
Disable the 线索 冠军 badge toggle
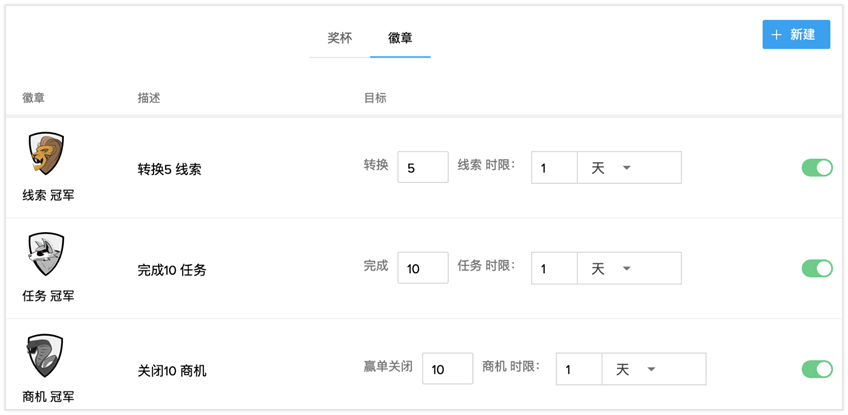click(817, 168)
